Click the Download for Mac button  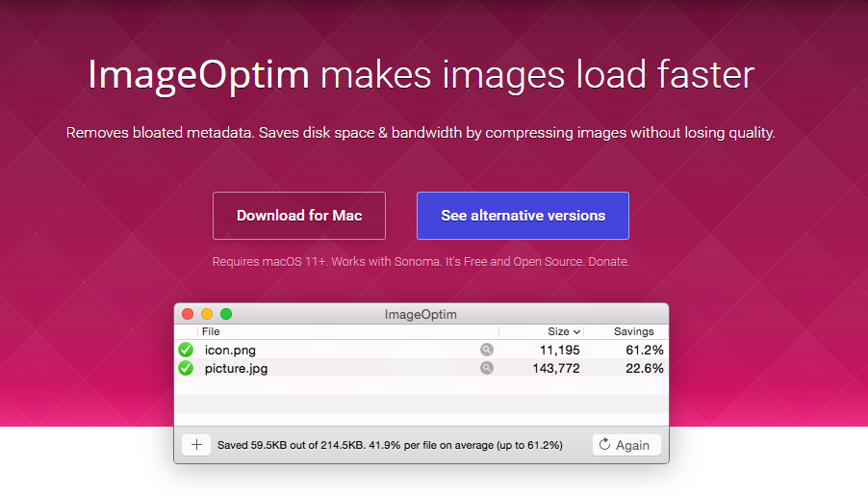[x=299, y=216]
